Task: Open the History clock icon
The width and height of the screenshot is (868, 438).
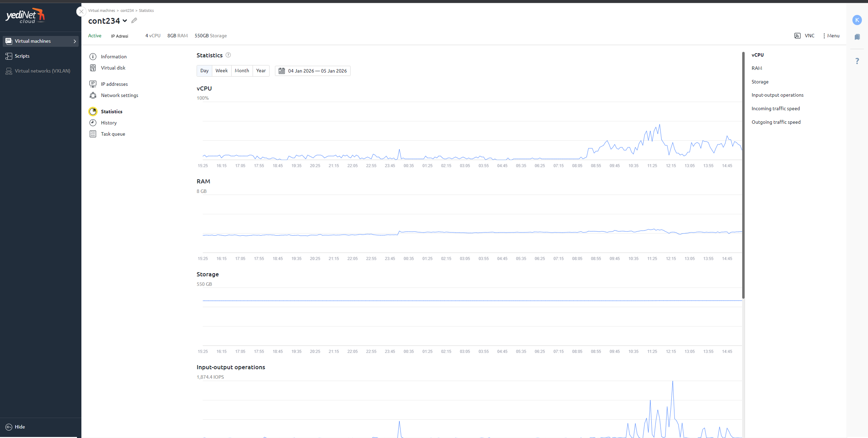Action: (93, 123)
